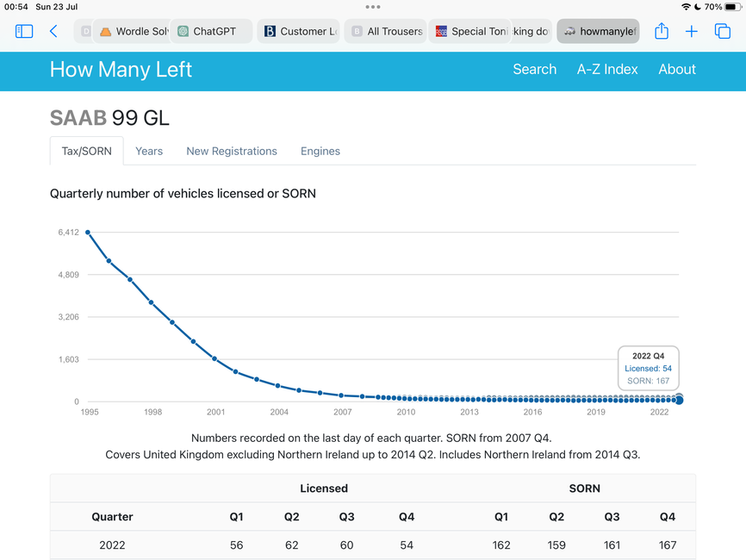
Task: Open the New Registrations tab
Action: [x=232, y=151]
